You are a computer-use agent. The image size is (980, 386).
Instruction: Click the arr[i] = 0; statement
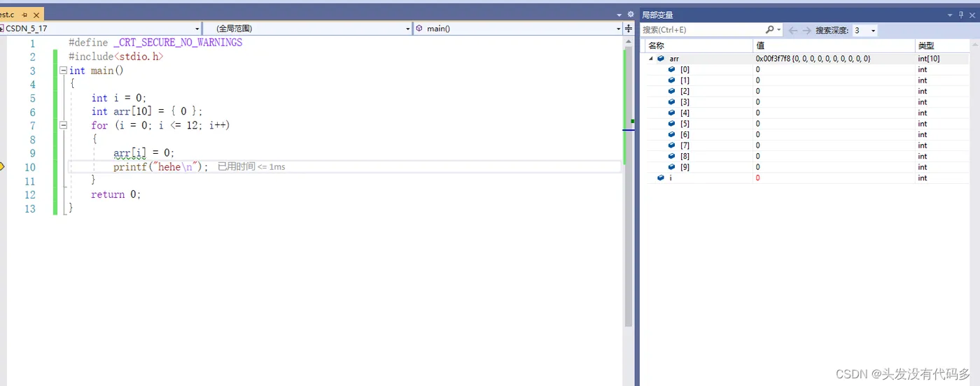click(x=143, y=152)
